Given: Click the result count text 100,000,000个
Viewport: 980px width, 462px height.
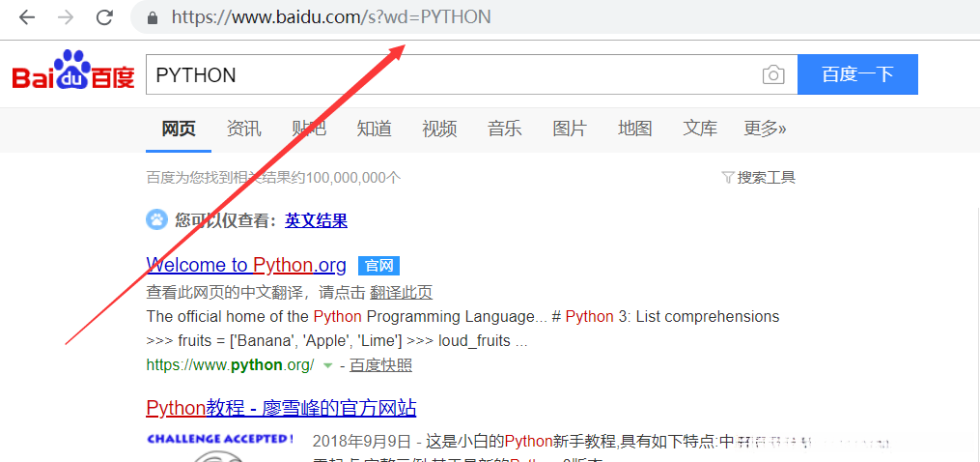Looking at the screenshot, I should (x=351, y=178).
